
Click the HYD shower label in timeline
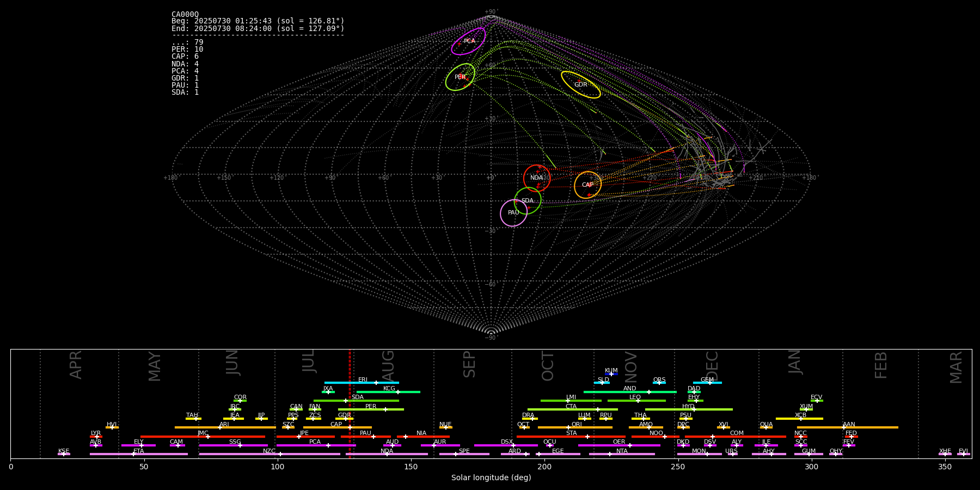click(x=688, y=407)
